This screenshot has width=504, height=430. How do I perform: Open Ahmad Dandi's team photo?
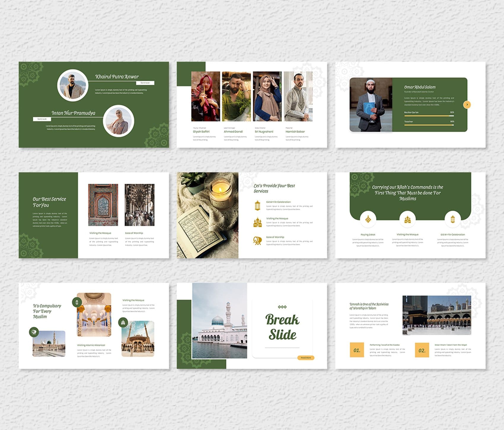click(x=236, y=96)
